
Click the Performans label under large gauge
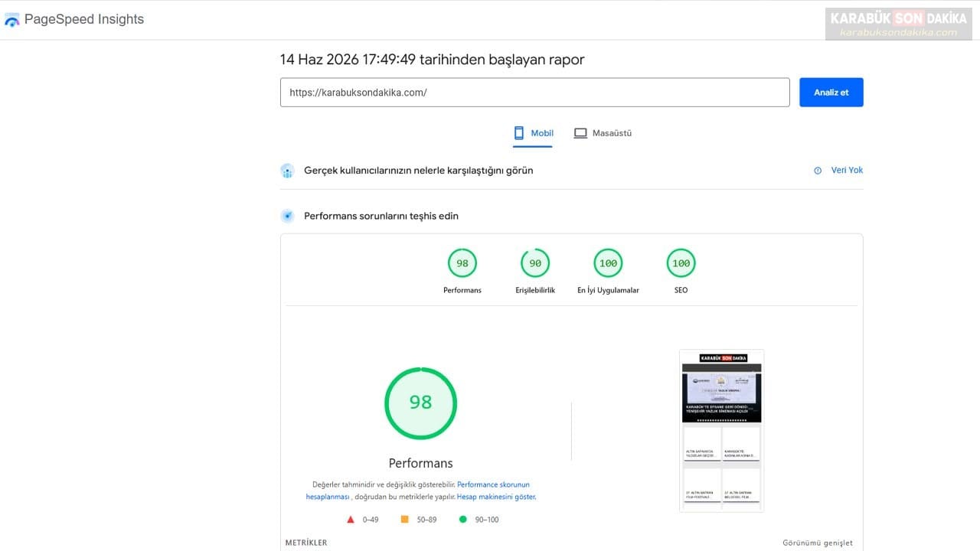[x=420, y=463]
